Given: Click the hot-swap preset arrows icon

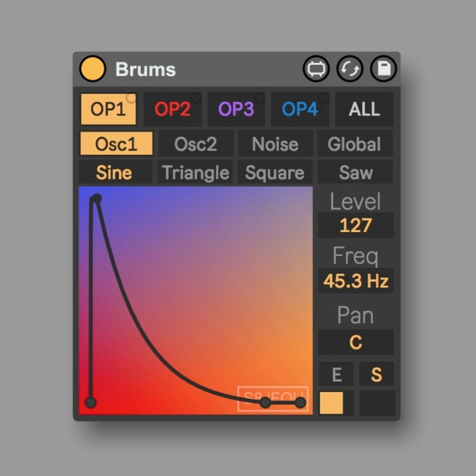Looking at the screenshot, I should point(350,69).
